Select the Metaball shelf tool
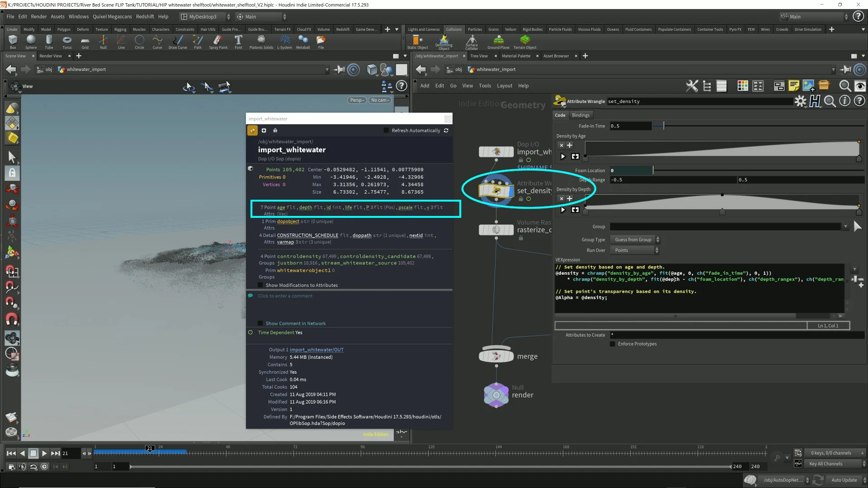Image resolution: width=868 pixels, height=488 pixels. [x=303, y=42]
